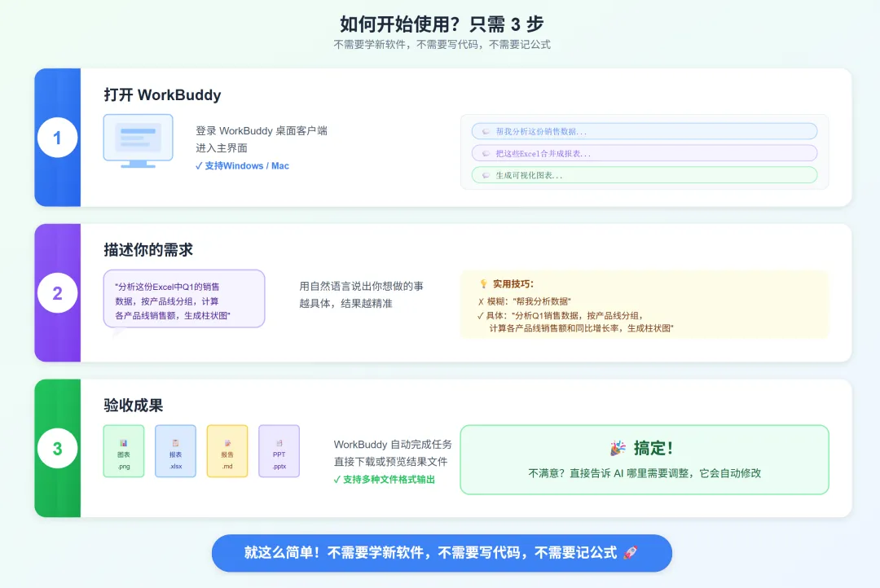Click the chat bubble icon before 生成可视化图表
This screenshot has width=880, height=588.
tap(486, 175)
